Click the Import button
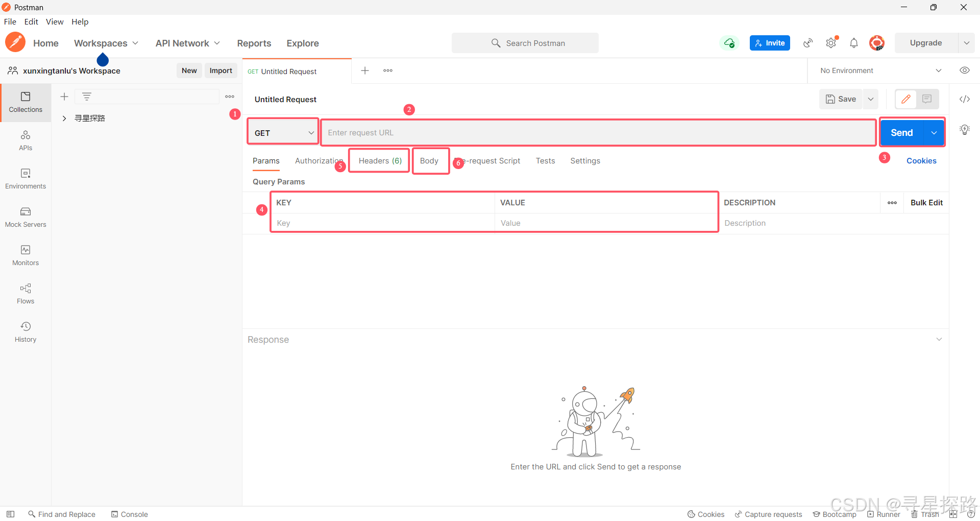980x521 pixels. coord(221,70)
